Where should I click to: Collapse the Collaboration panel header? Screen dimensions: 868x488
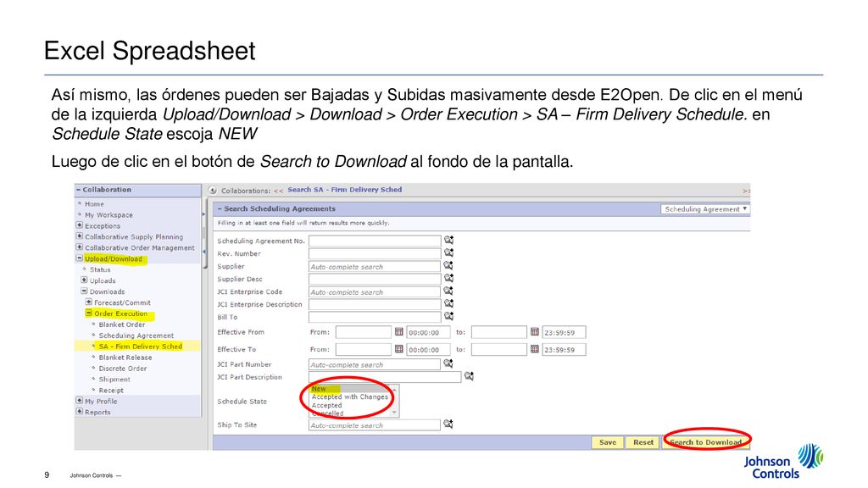coord(79,190)
